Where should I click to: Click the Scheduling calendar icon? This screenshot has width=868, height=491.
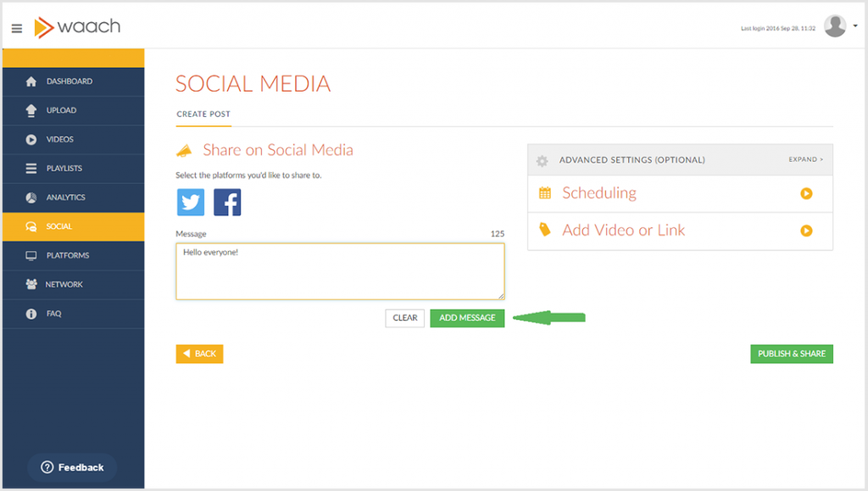tap(545, 192)
